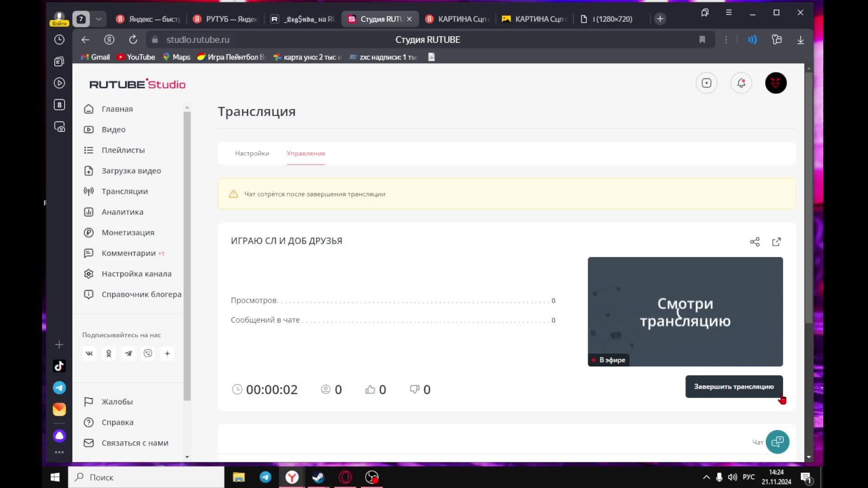This screenshot has width=868, height=488.
Task: Open the КАРТИНА Сцп browser tab
Action: 458,19
